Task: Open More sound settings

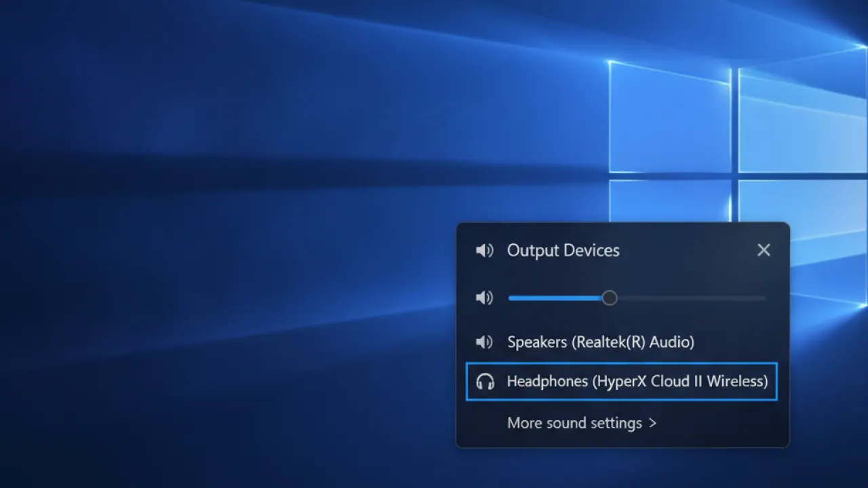Action: pyautogui.click(x=582, y=423)
